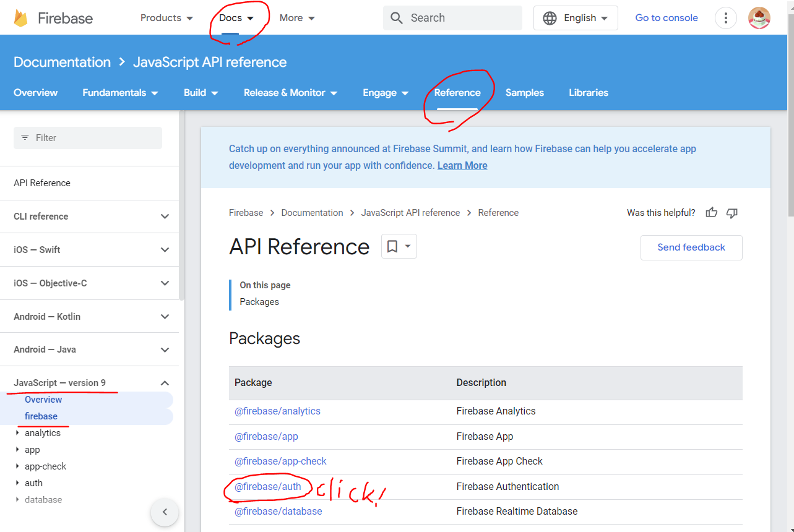Expand the analytics tree item
The image size is (794, 532).
point(17,433)
